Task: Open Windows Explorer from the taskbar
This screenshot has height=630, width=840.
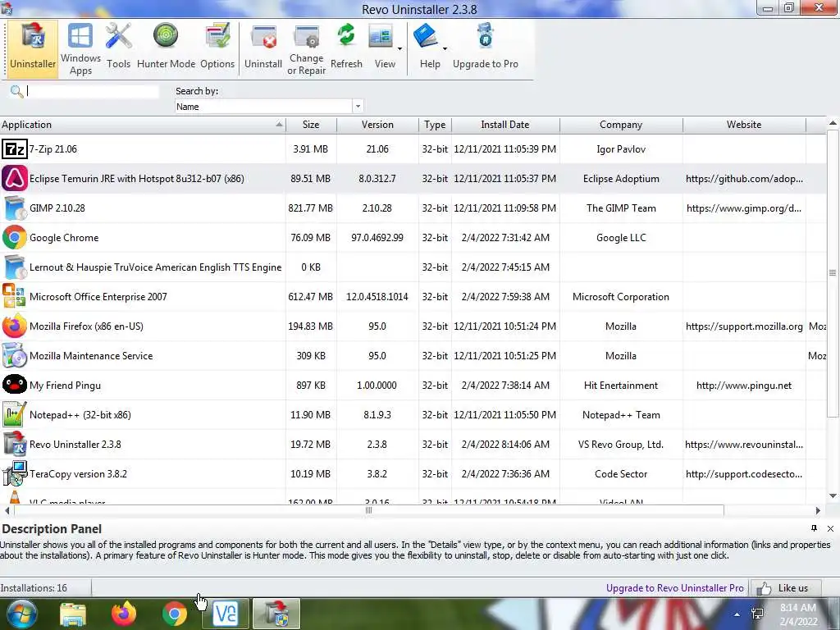Action: pyautogui.click(x=73, y=614)
